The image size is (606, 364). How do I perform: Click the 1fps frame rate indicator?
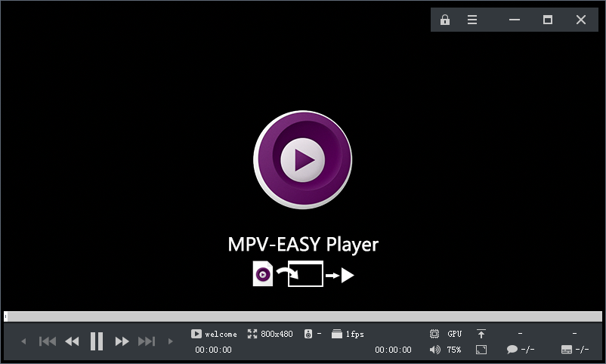[x=348, y=334]
